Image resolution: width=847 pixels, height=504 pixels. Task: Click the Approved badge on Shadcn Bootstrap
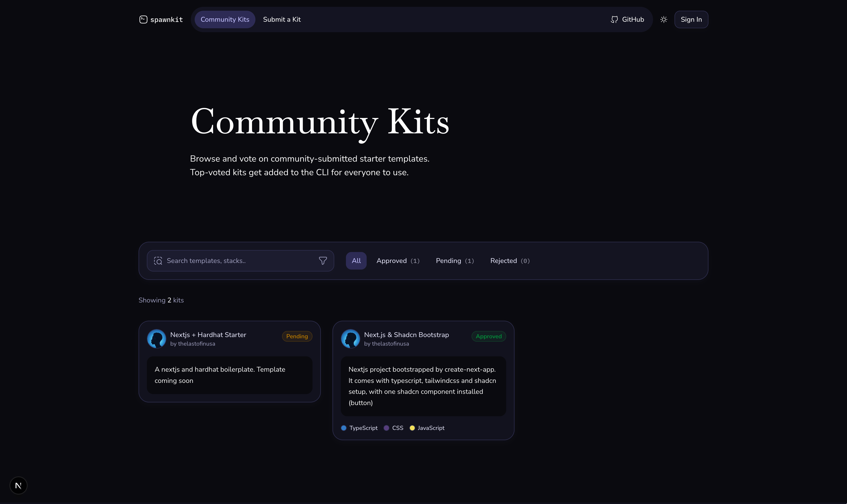(488, 336)
